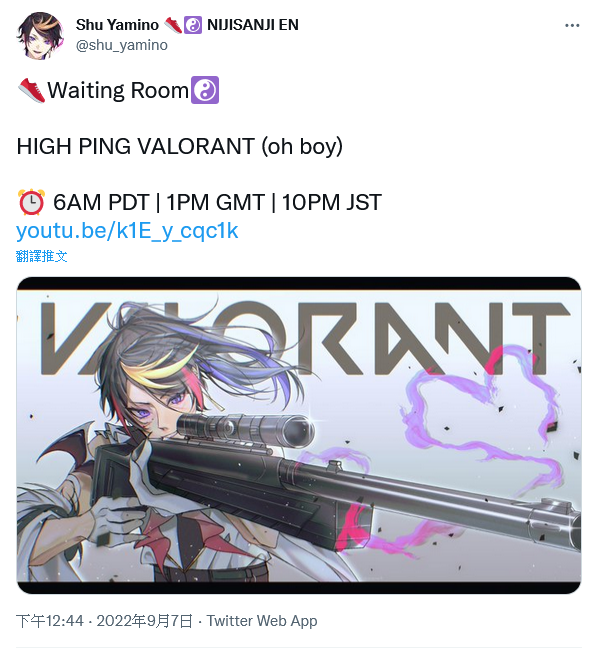Click the yin-yang emoji in the display name
The width and height of the screenshot is (598, 648).
pos(193,25)
